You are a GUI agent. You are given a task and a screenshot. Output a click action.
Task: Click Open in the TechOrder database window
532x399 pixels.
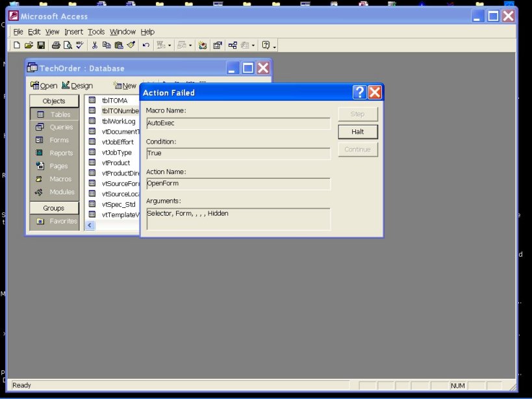[x=44, y=86]
